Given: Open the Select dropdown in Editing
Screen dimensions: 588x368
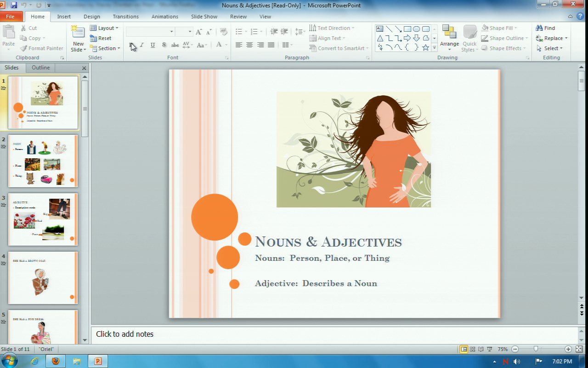Looking at the screenshot, I should click(x=552, y=48).
